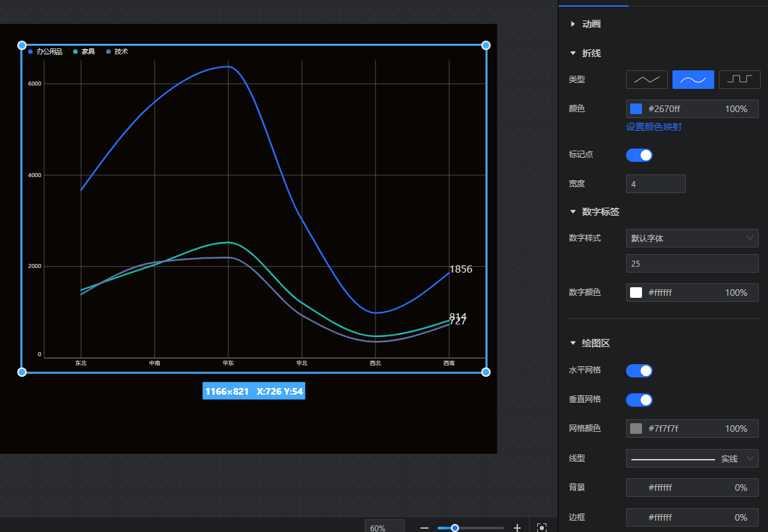Viewport: 768px width, 532px height.
Task: Open the line color swatch #2670ff
Action: [636, 109]
